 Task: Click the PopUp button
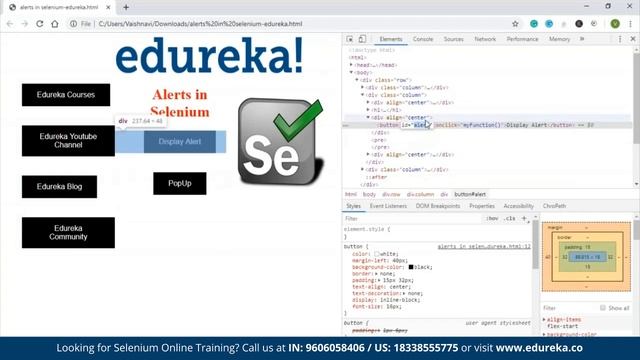point(180,183)
